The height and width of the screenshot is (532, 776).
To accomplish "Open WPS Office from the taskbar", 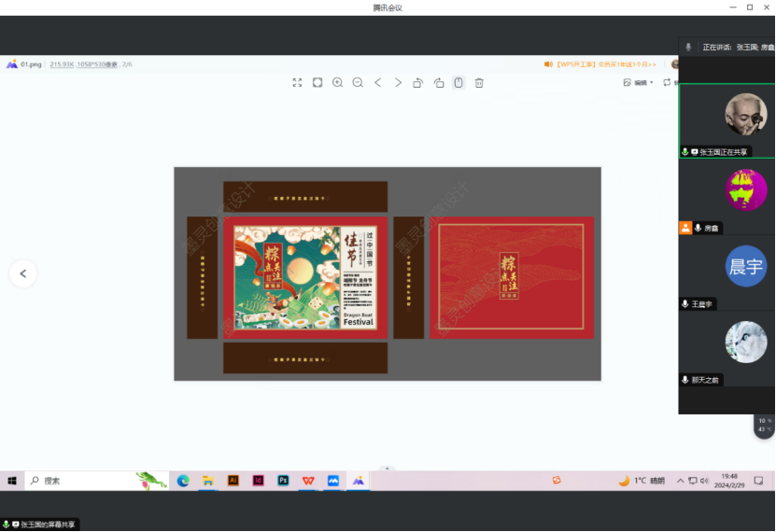I will (x=307, y=481).
